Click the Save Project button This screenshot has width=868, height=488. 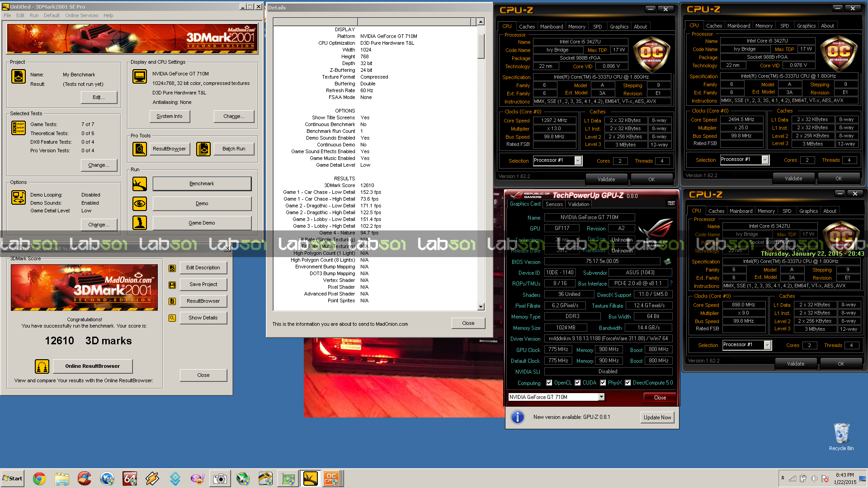click(203, 284)
